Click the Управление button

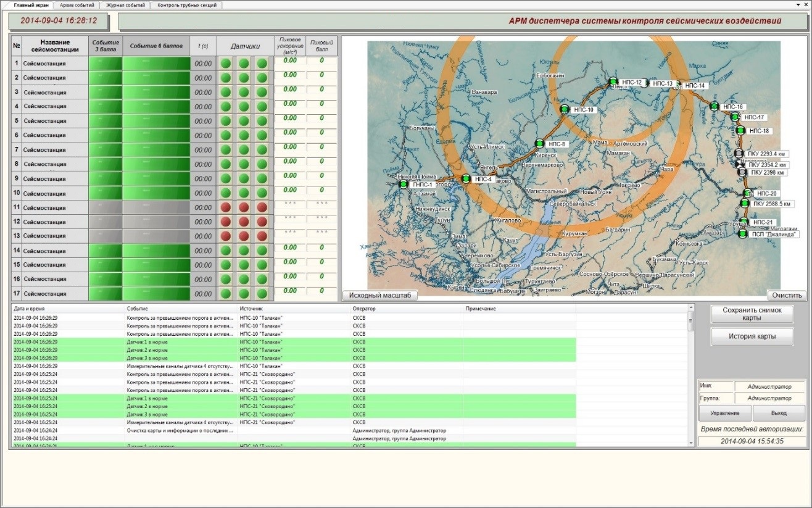(725, 413)
